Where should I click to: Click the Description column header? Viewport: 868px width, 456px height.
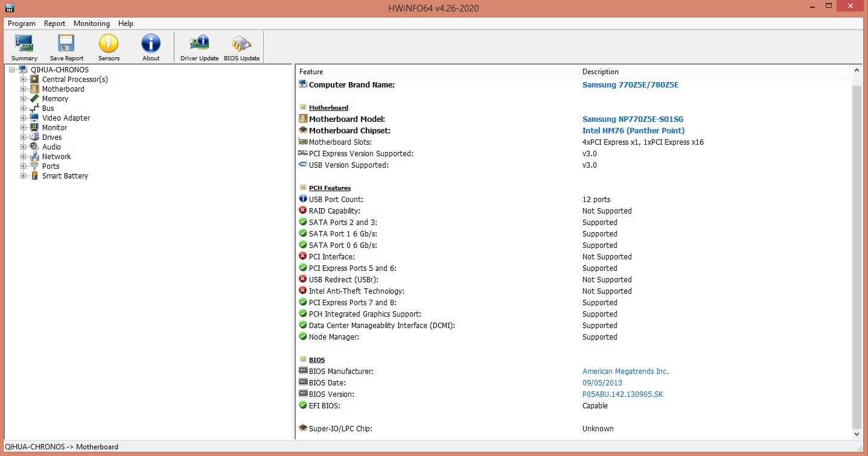point(714,72)
